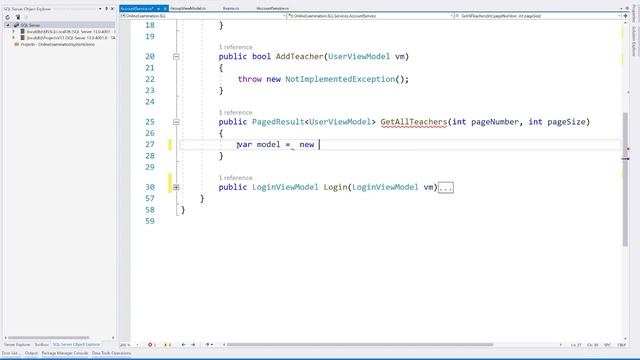The image size is (640, 360).
Task: Expand the localdb ProjectsV13 server node
Action: point(13,38)
